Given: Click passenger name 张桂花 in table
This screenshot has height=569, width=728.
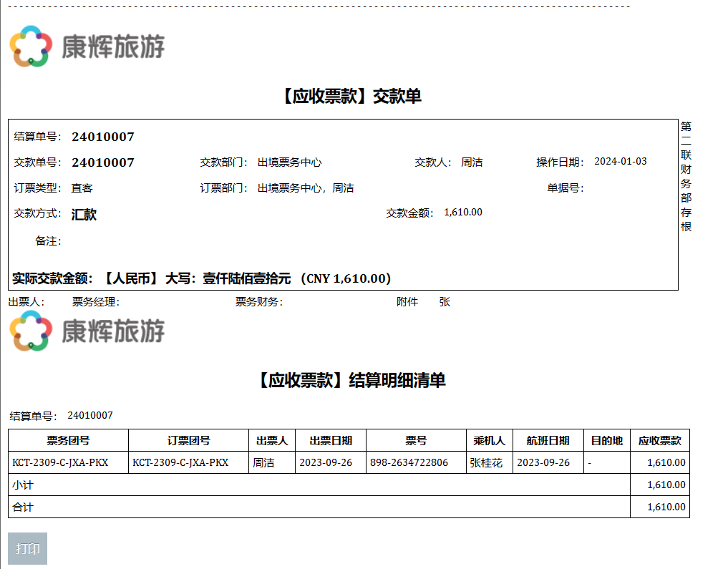Looking at the screenshot, I should click(x=486, y=463).
